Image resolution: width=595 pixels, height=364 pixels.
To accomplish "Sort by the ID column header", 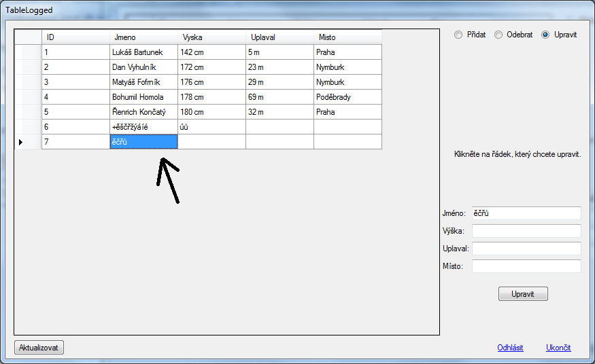I will [75, 37].
